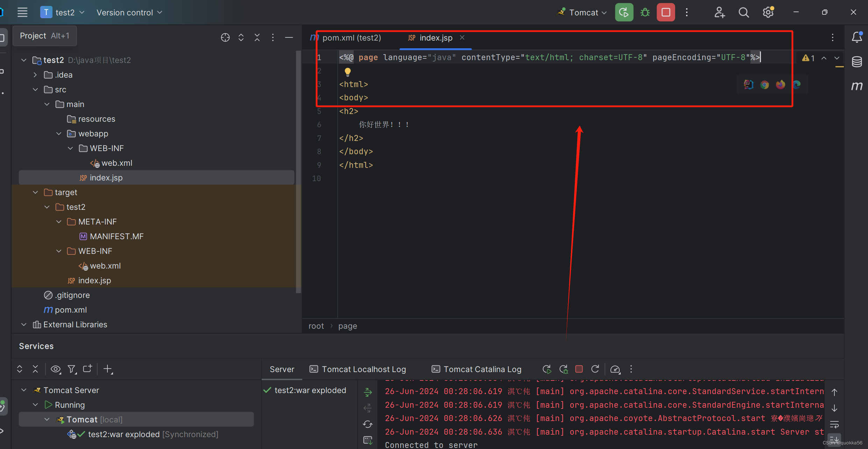
Task: Click the 'page' breadcrumb
Action: pyautogui.click(x=348, y=326)
